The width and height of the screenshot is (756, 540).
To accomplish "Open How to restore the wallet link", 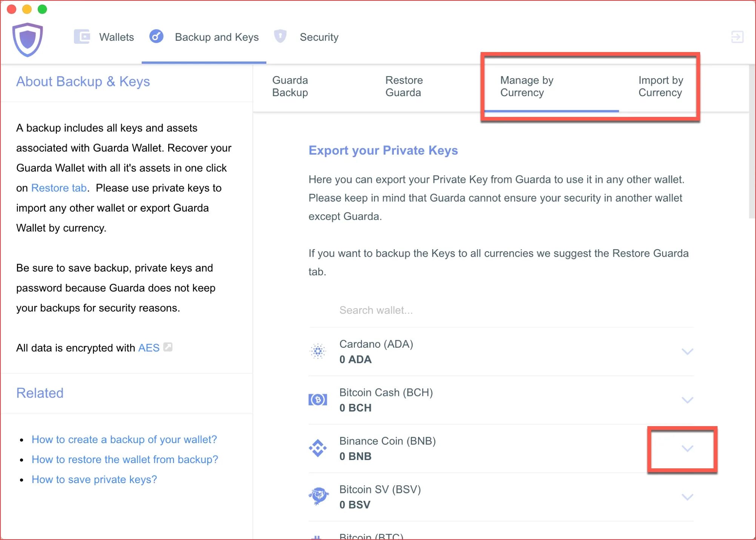I will click(125, 459).
